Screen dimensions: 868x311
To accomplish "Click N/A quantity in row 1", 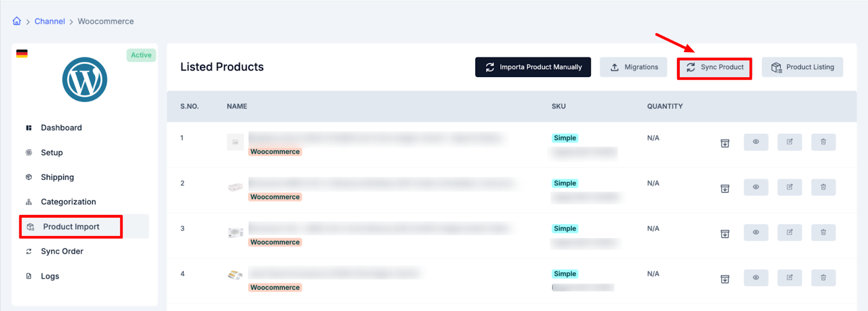I will point(653,138).
